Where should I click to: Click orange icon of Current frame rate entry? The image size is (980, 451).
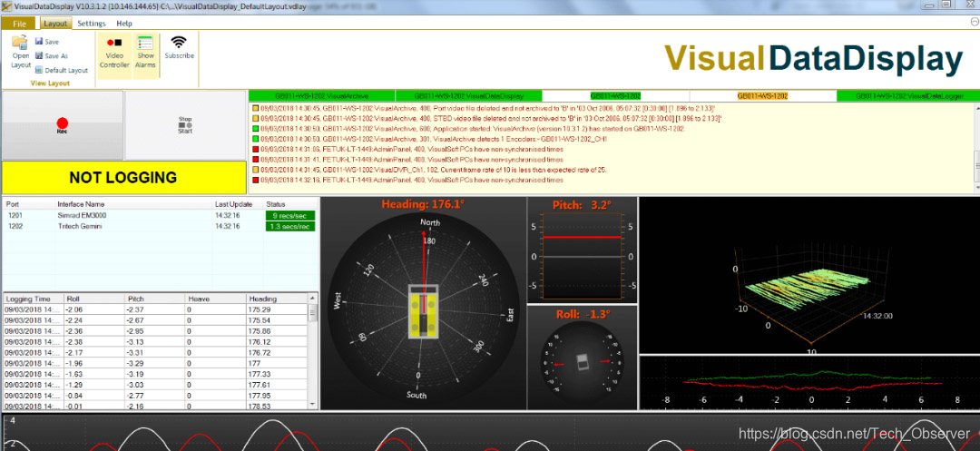click(x=255, y=170)
